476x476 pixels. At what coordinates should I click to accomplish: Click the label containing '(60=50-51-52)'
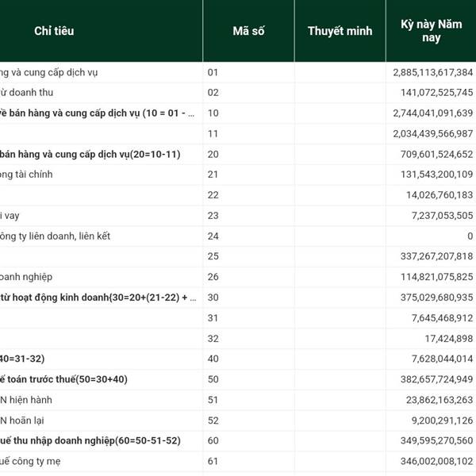(90, 441)
